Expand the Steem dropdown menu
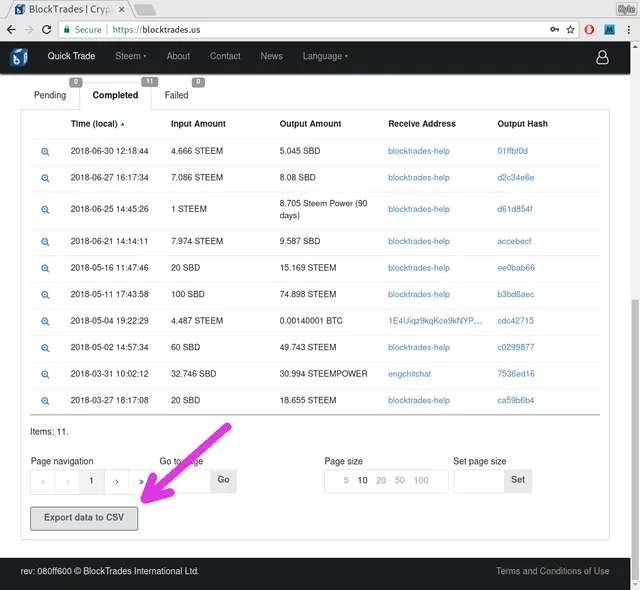 point(131,56)
